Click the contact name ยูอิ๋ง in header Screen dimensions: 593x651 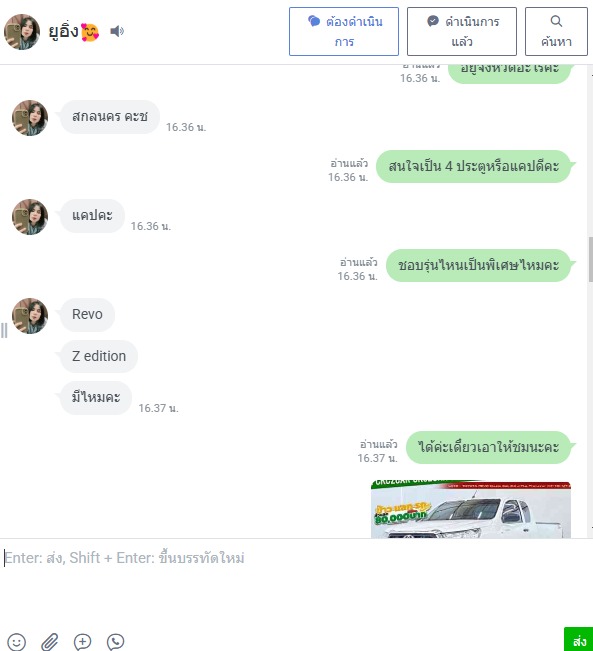click(64, 31)
